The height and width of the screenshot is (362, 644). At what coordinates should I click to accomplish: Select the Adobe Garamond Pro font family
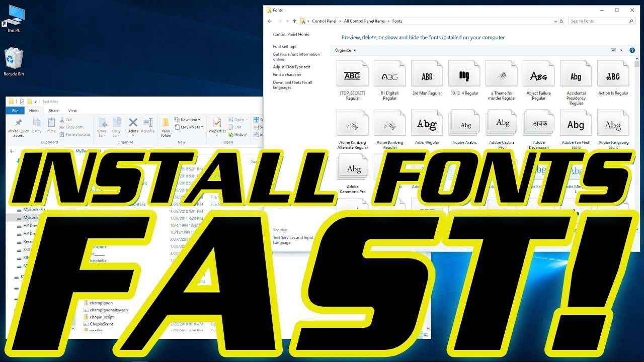(352, 174)
